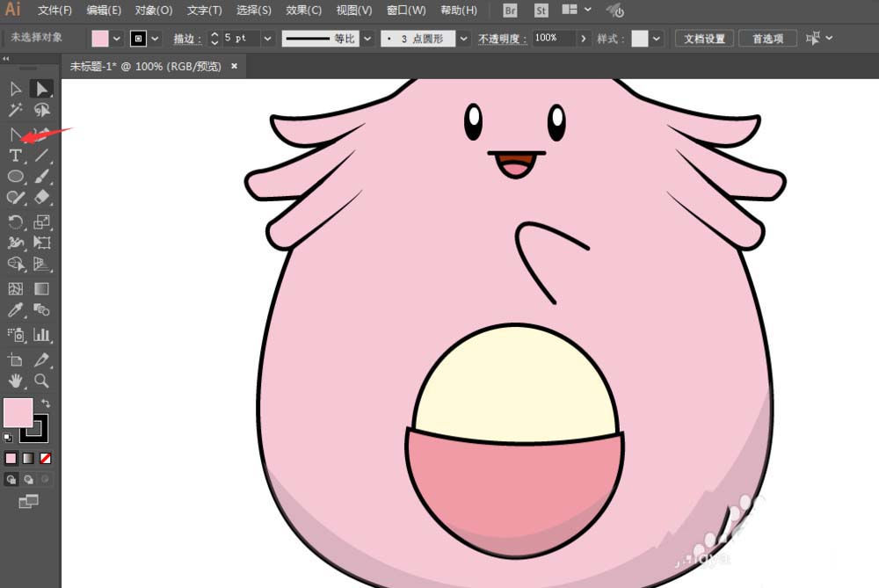Viewport: 879px width, 588px height.
Task: Reset to default fill and stroke
Action: click(x=8, y=437)
